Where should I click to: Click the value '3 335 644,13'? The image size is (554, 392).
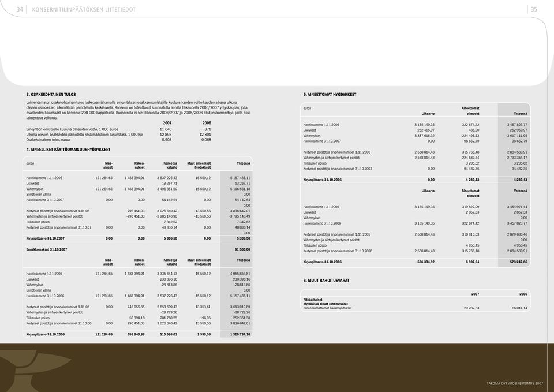click(x=167, y=274)
